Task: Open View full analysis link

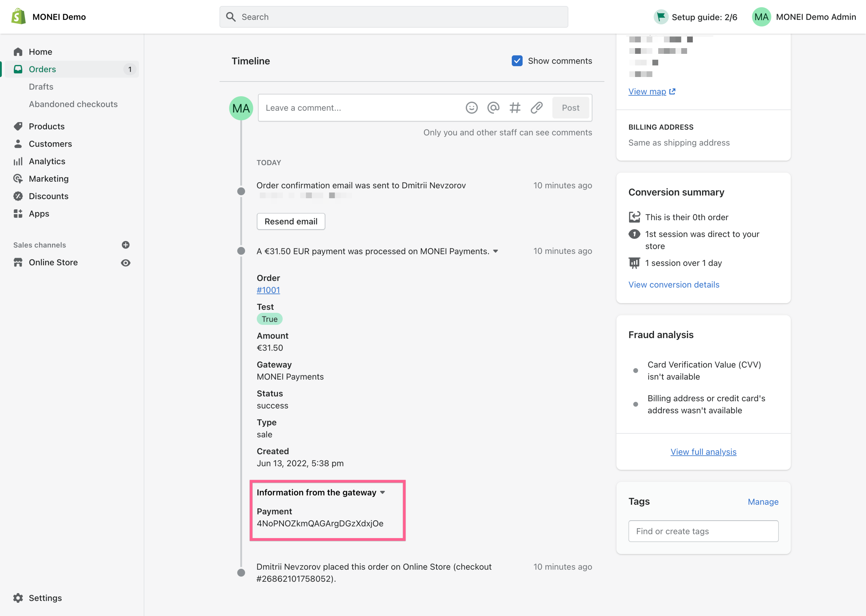Action: coord(703,452)
